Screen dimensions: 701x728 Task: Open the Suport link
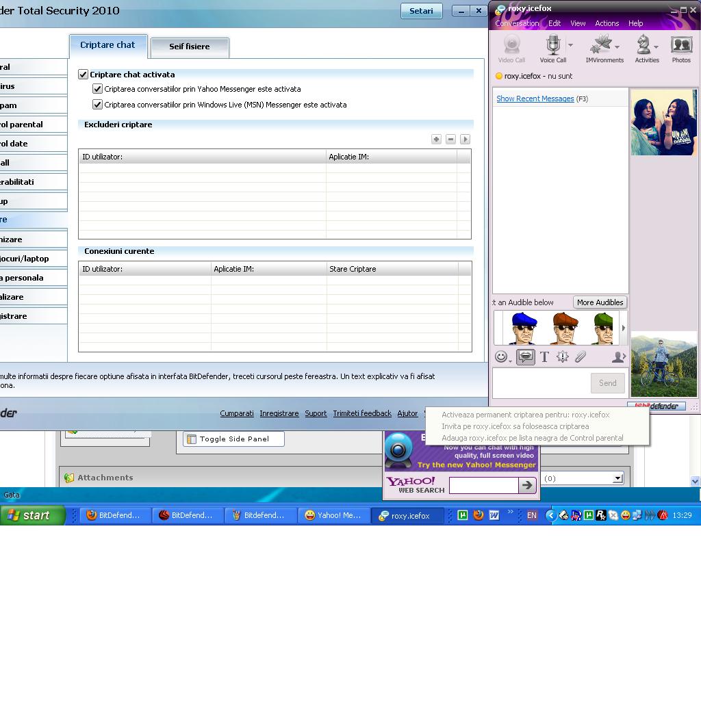(316, 413)
